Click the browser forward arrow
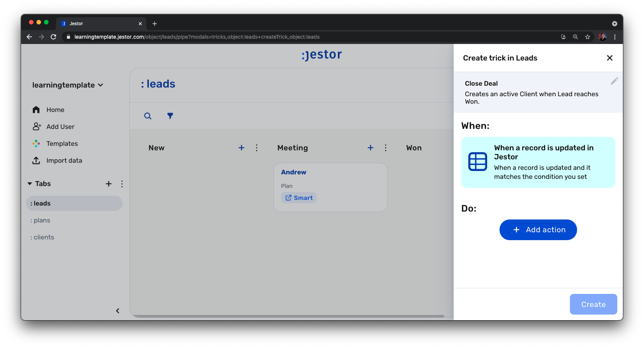 [x=41, y=37]
